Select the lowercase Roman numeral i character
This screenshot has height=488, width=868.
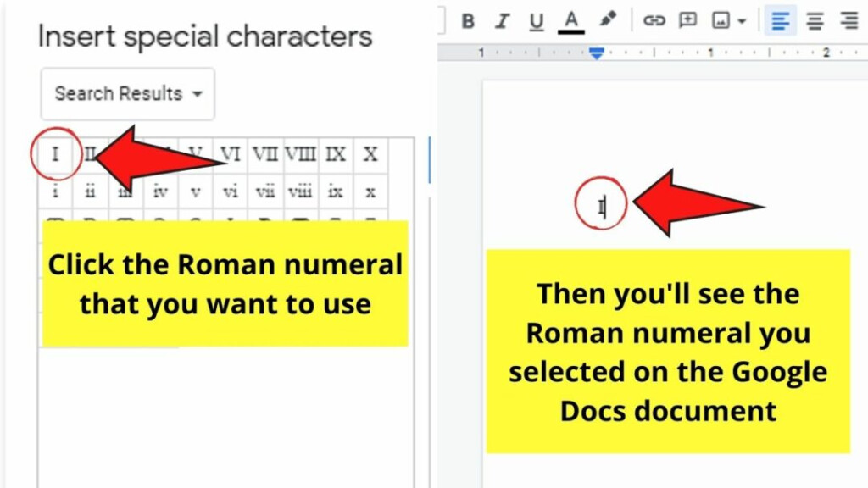point(55,191)
